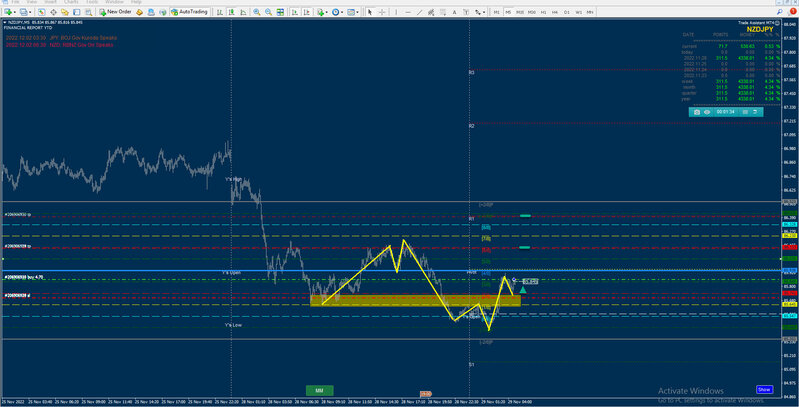
Task: Toggle chart auto scroll
Action: pyautogui.click(x=295, y=12)
